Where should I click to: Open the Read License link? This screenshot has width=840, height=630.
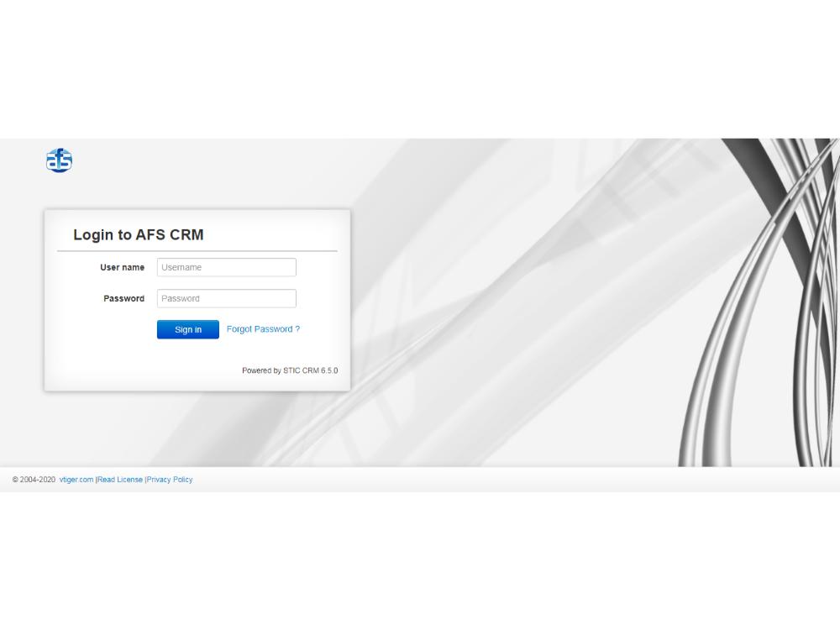point(120,480)
